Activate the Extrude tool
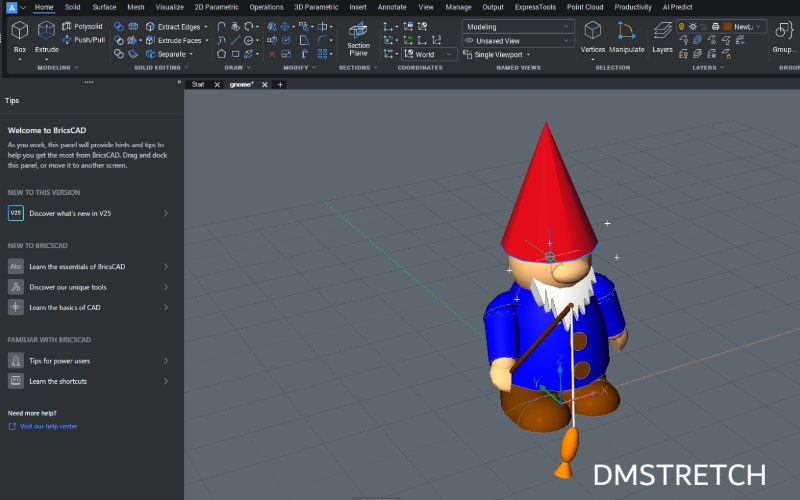 point(46,33)
